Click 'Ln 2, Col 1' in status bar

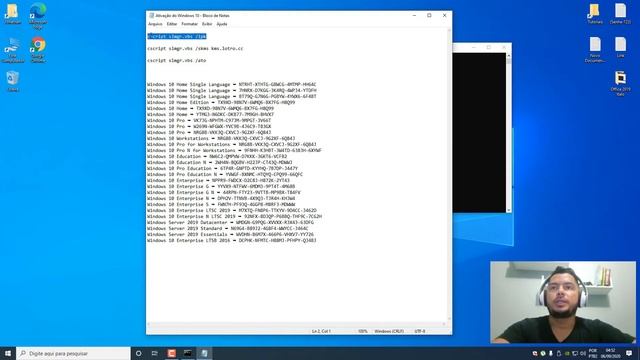coord(321,331)
